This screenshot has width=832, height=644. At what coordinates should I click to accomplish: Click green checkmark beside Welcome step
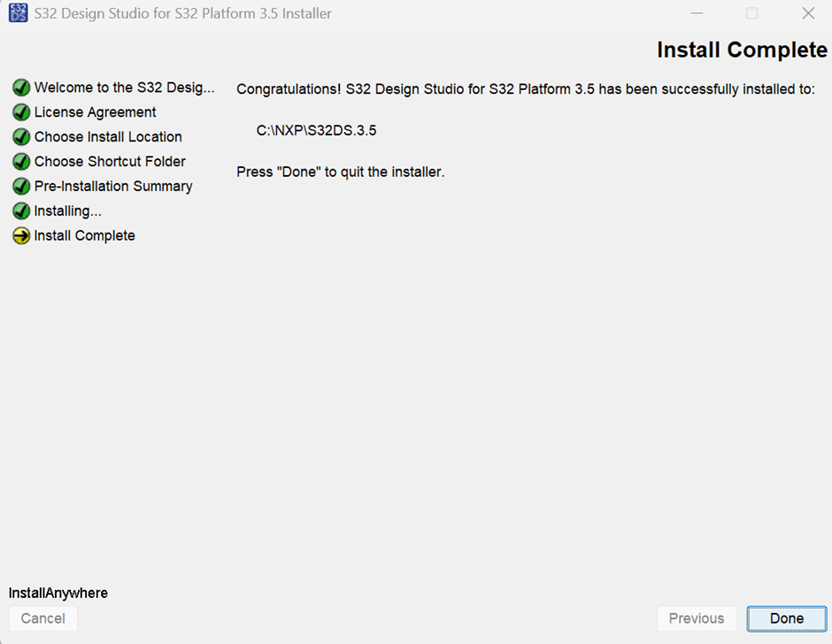[x=21, y=88]
